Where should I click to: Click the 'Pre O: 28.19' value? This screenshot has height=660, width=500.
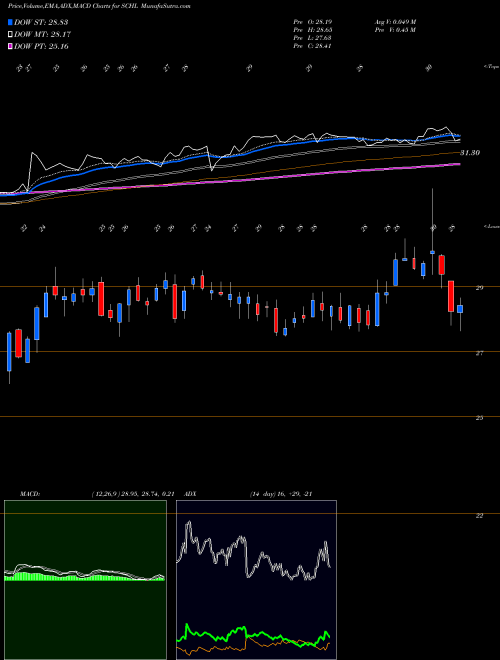[313, 21]
